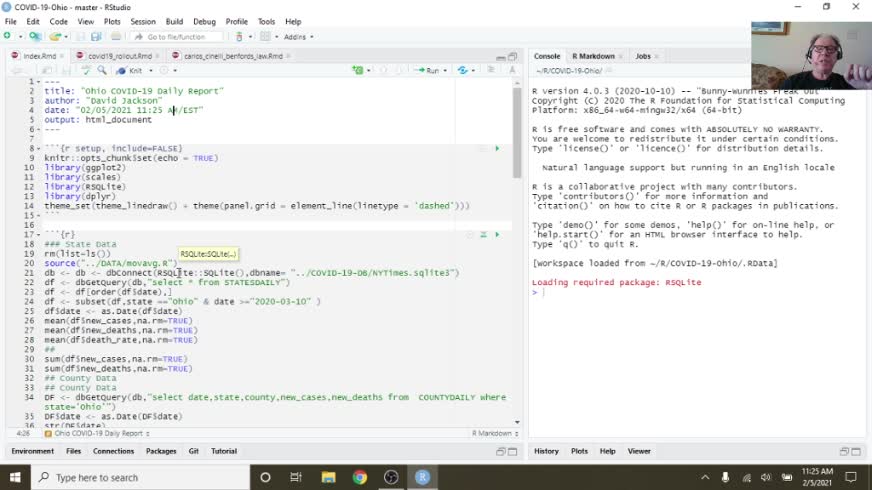
Task: Switch to the index.Rmd tab
Action: click(39, 56)
